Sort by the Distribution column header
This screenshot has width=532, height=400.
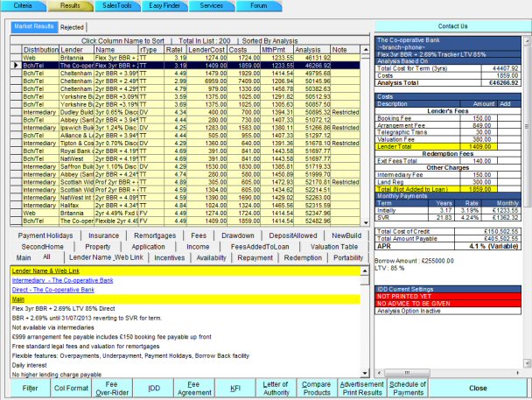click(x=41, y=50)
